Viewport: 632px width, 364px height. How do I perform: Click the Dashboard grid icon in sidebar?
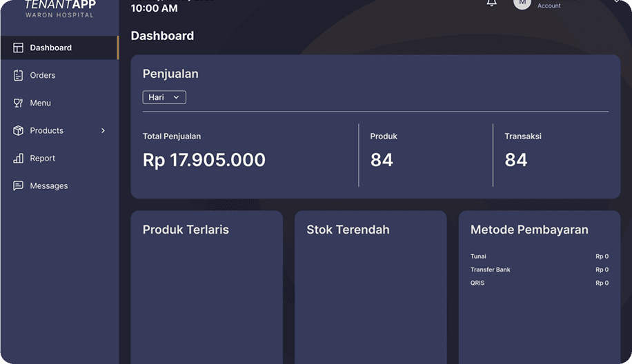pos(19,48)
